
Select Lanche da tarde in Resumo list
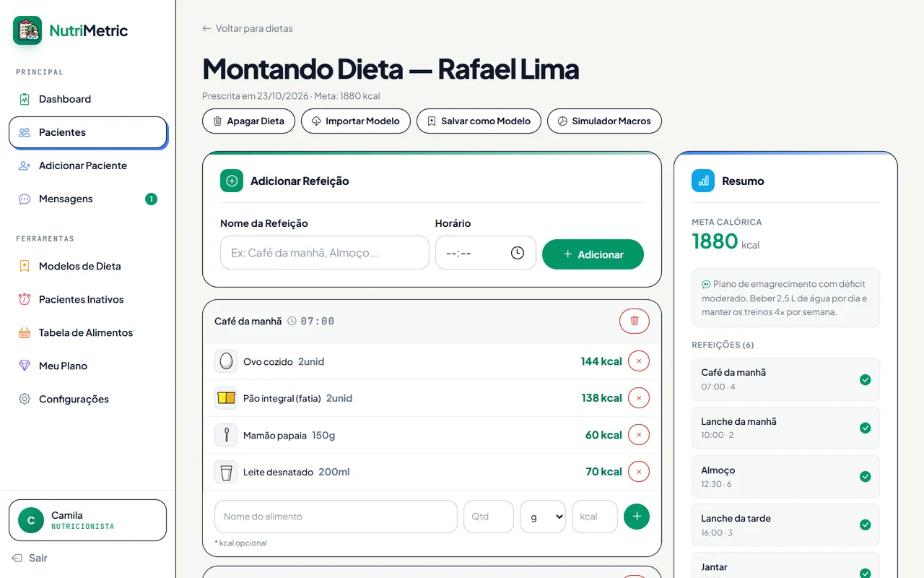click(x=785, y=525)
